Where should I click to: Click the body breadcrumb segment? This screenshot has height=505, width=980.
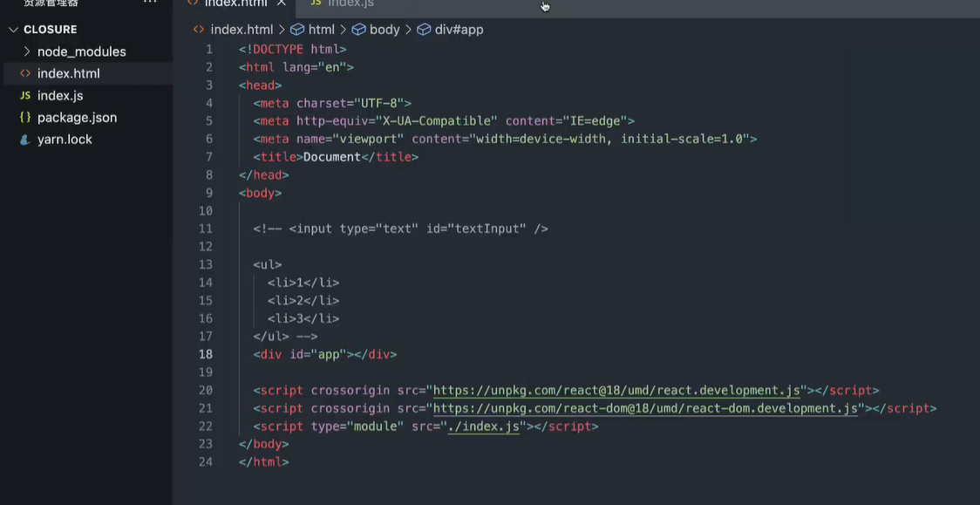385,30
